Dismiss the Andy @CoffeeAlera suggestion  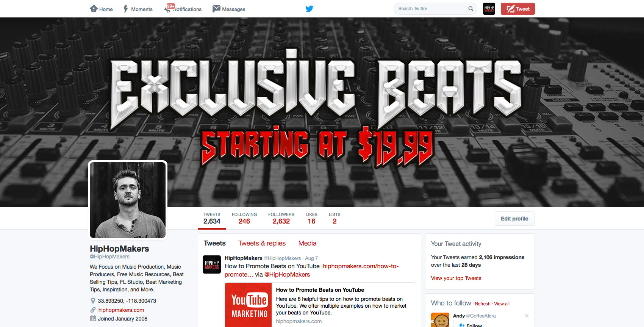[x=527, y=316]
